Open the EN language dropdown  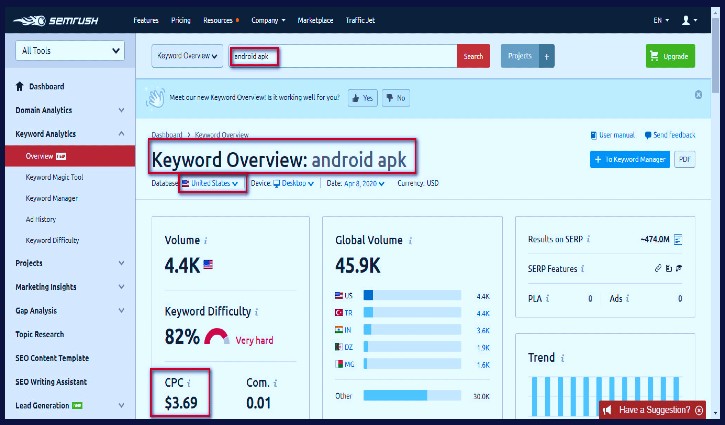pyautogui.click(x=661, y=20)
